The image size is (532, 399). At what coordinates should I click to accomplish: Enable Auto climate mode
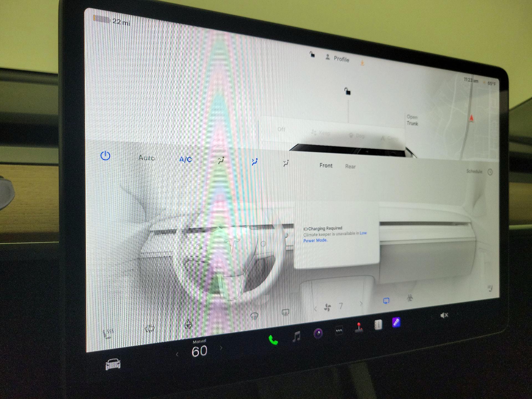[147, 158]
